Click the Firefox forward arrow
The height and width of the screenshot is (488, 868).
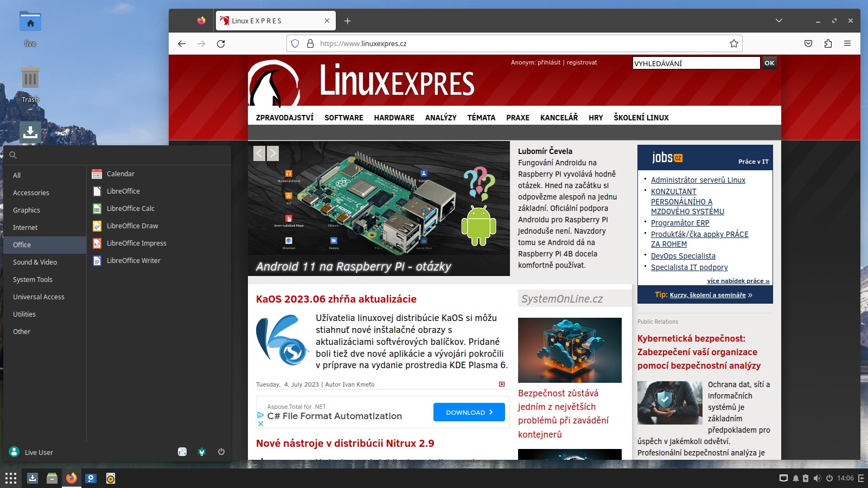point(201,44)
